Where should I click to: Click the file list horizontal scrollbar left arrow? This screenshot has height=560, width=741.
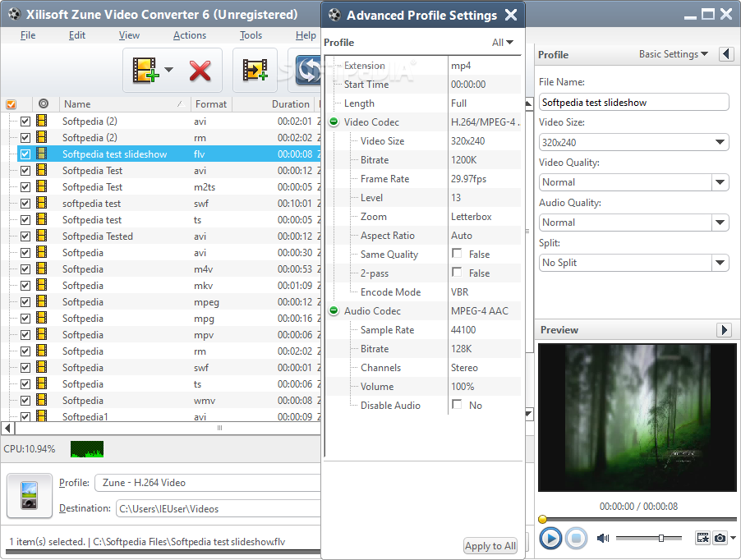[7, 429]
